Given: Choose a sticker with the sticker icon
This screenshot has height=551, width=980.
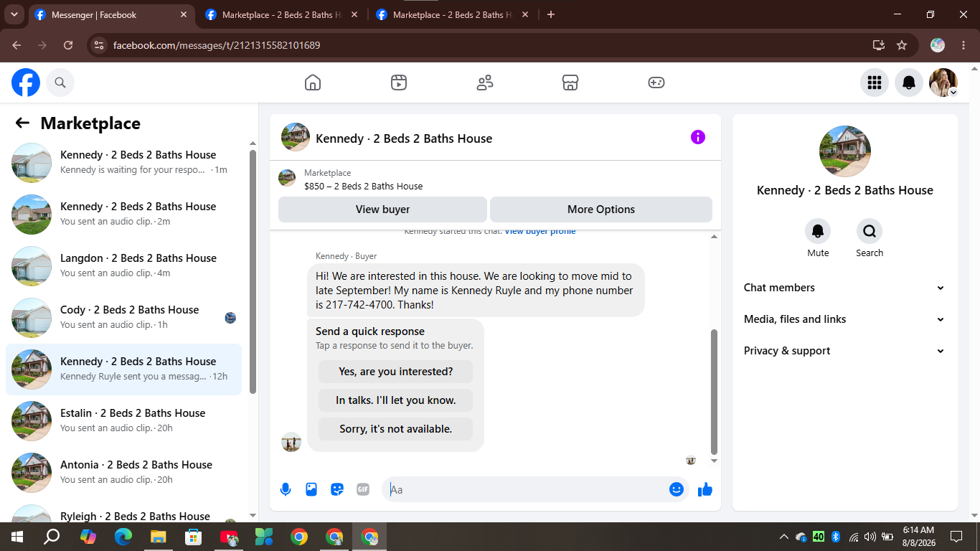Looking at the screenshot, I should pos(337,489).
